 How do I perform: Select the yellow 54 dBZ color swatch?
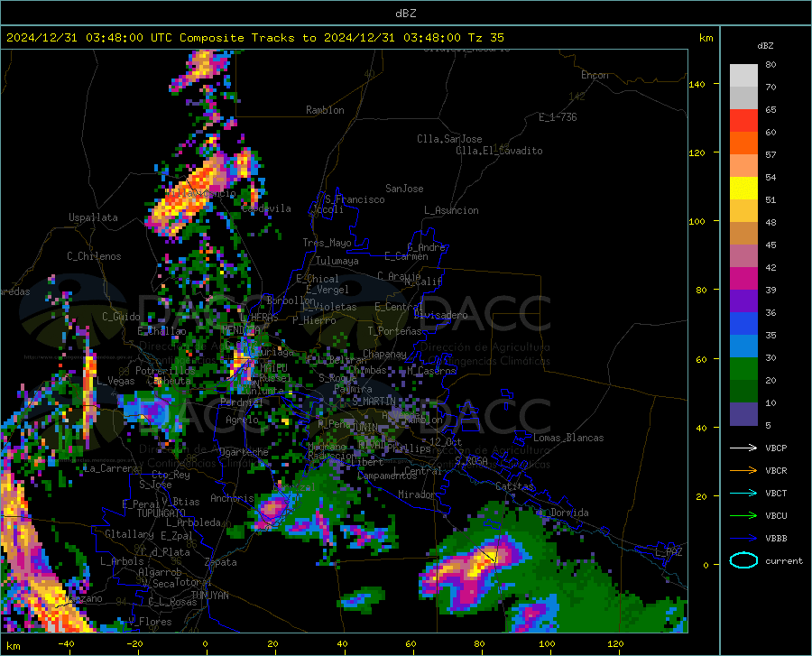click(x=743, y=189)
